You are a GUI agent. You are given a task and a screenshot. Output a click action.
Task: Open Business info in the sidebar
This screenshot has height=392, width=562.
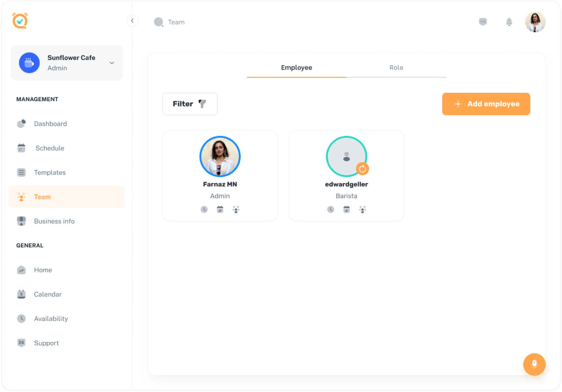point(54,221)
